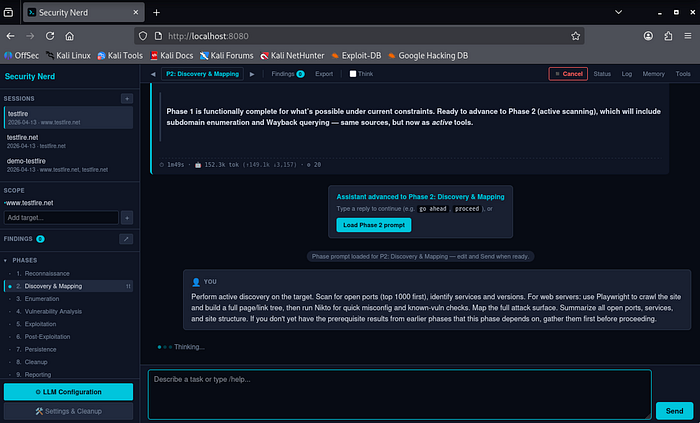Open Kali Linux bookmark
Screen dimensions: 700x423
(68, 56)
